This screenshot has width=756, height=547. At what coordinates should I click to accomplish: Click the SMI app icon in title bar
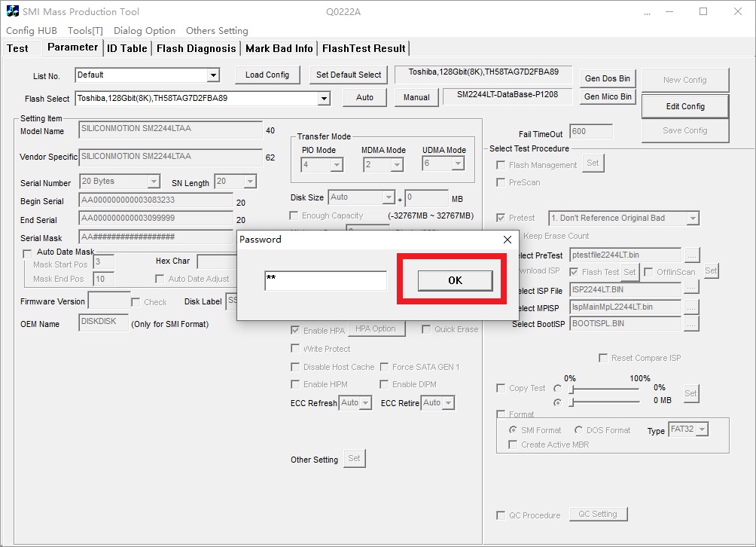pyautogui.click(x=13, y=12)
